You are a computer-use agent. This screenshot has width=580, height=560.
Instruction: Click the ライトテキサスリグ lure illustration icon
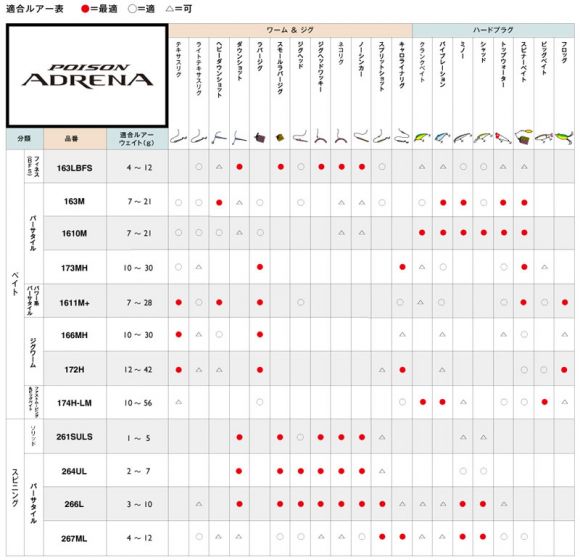click(199, 138)
